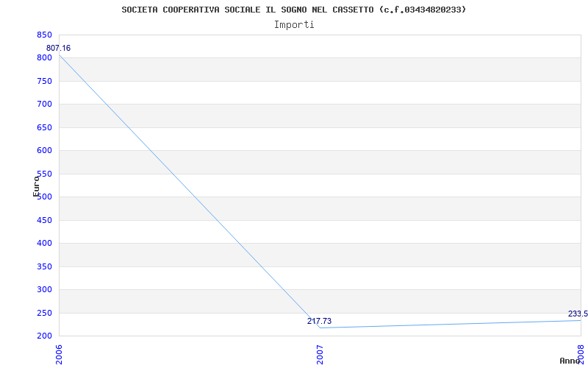Screen dimensions: 588x368
Task: Select the 807.16 data label
Action: click(x=58, y=48)
